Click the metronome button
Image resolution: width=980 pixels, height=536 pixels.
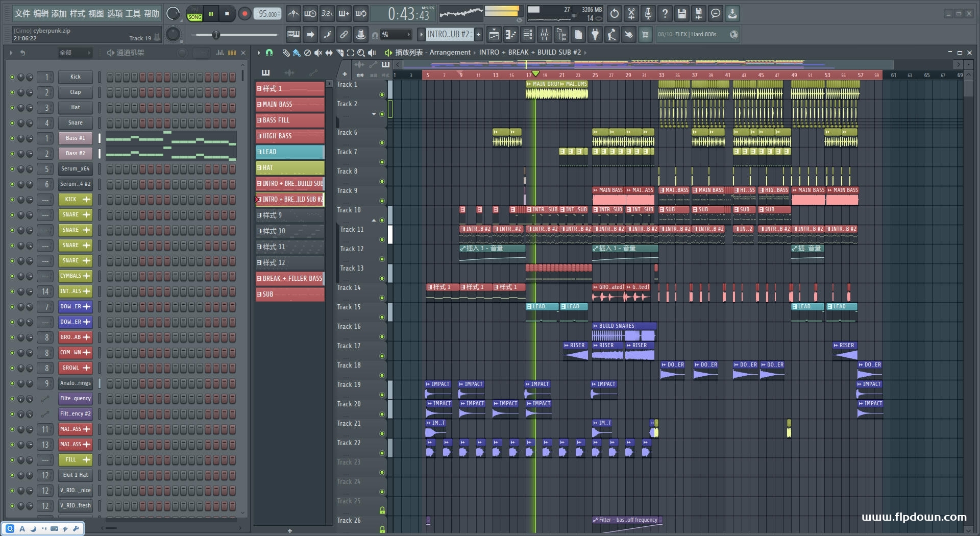pyautogui.click(x=293, y=14)
